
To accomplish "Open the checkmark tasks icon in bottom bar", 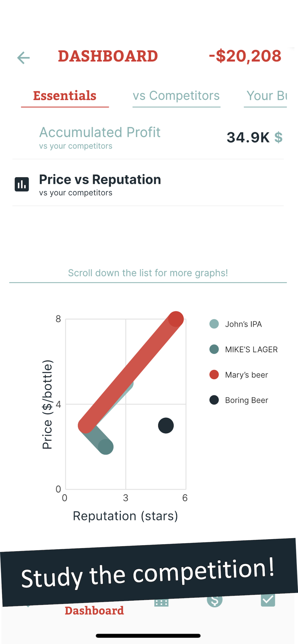I will pos(268,601).
